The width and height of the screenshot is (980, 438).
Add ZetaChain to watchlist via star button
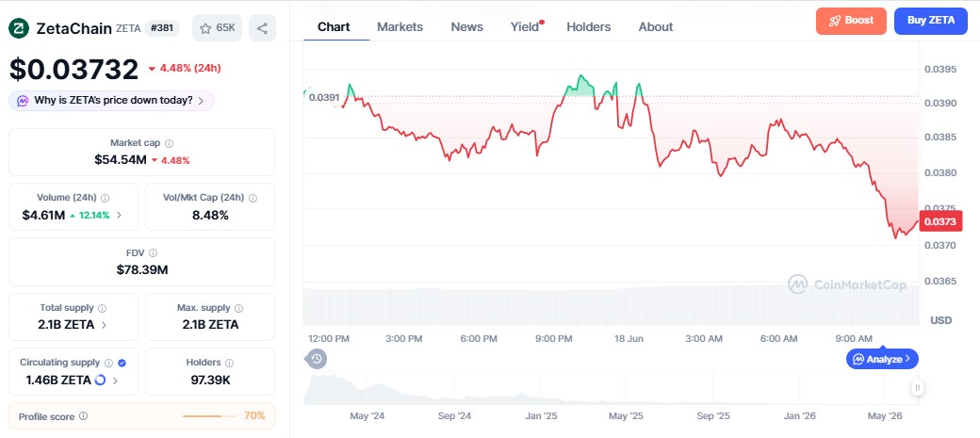217,28
